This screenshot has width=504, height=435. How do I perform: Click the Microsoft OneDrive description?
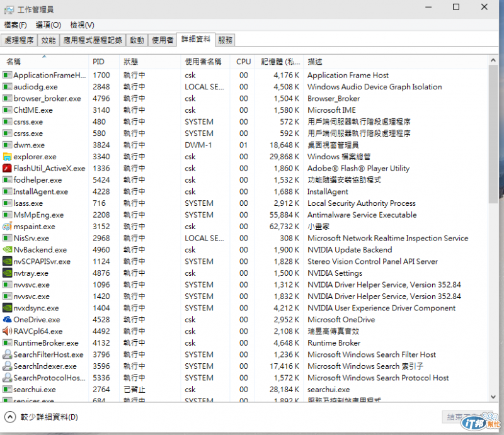pyautogui.click(x=341, y=320)
